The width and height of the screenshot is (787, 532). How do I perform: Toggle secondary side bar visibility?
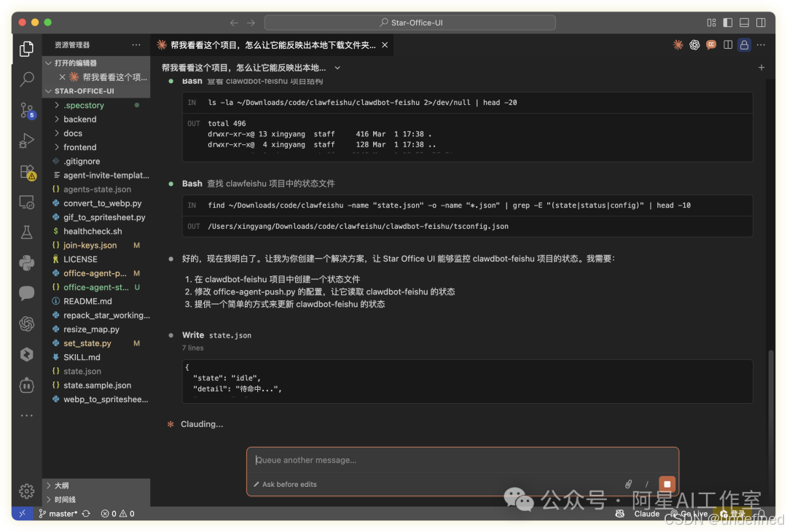point(761,23)
